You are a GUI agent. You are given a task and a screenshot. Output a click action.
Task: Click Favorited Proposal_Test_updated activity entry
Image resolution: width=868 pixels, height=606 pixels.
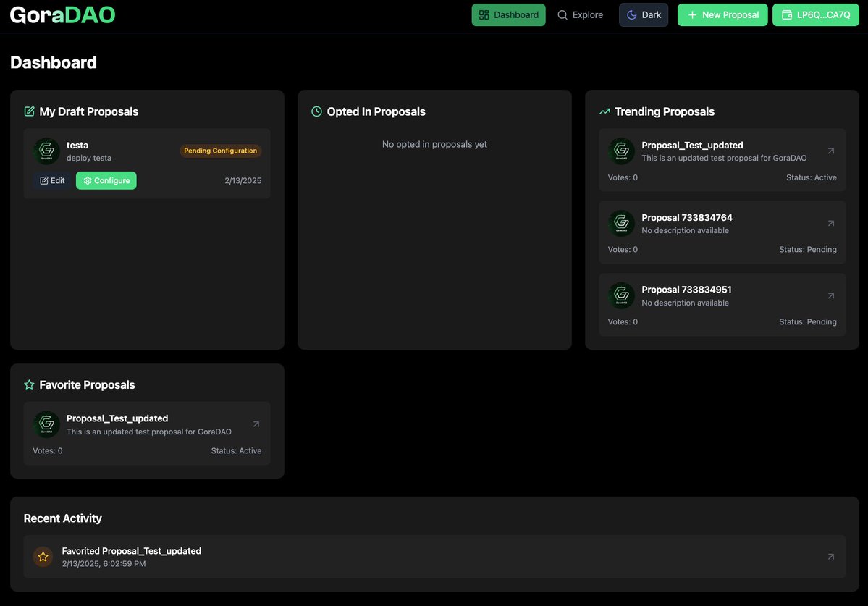pos(434,557)
